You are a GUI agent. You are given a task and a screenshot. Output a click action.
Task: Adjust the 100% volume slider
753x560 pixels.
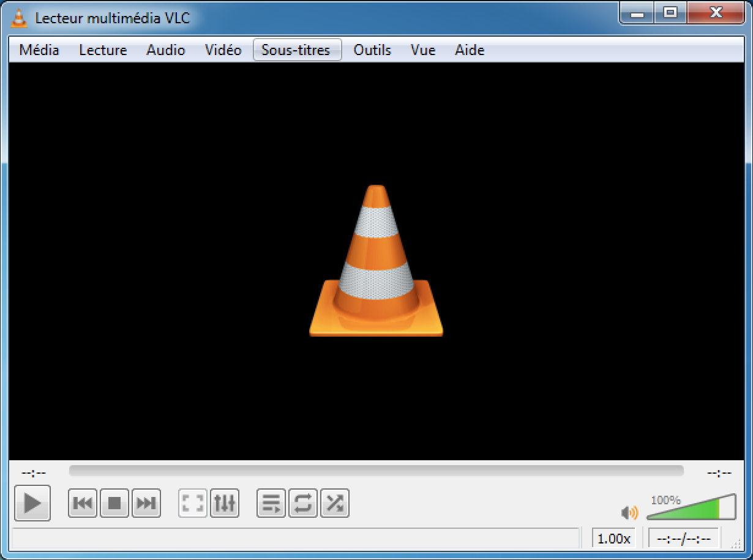[691, 507]
